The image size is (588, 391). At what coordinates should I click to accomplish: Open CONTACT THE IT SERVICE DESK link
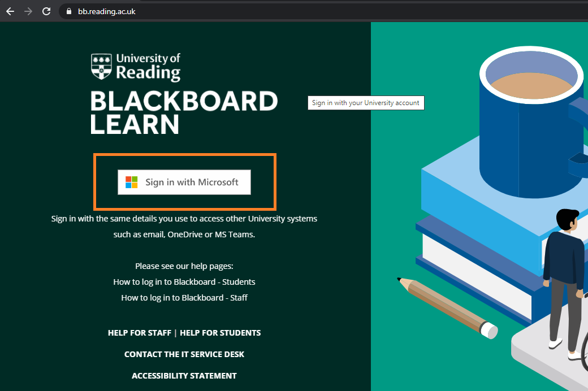(x=184, y=354)
